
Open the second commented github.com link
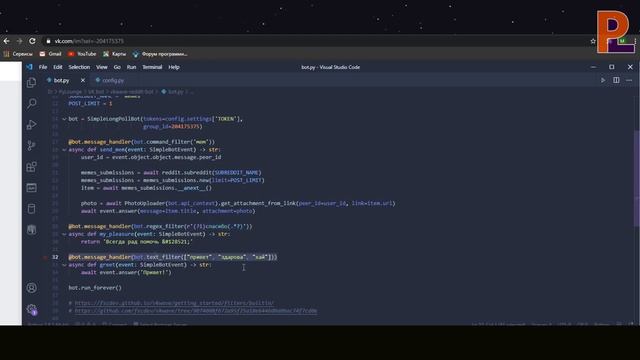[196, 311]
